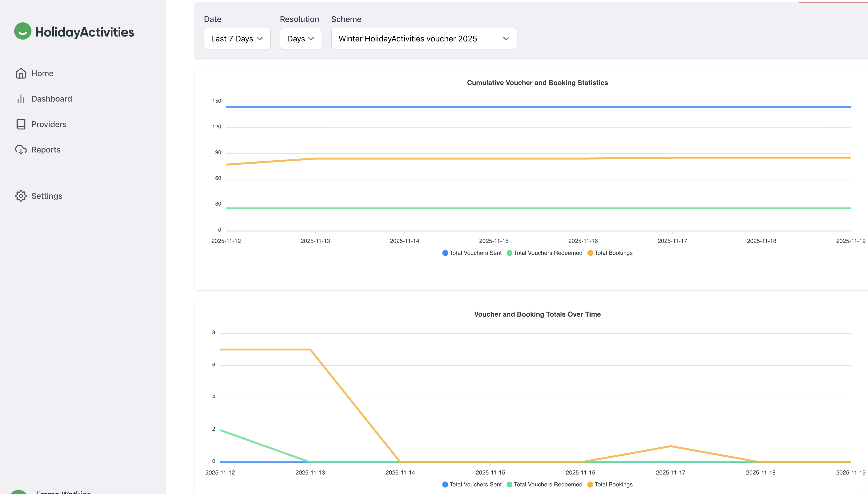
Task: Click the HolidayActivities smiley logo icon
Action: (x=22, y=31)
